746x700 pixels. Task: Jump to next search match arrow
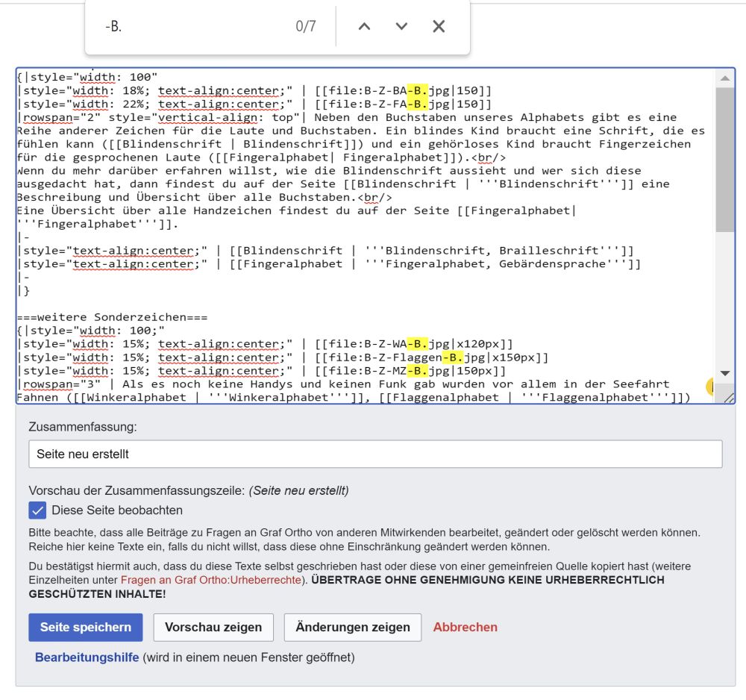(x=401, y=27)
